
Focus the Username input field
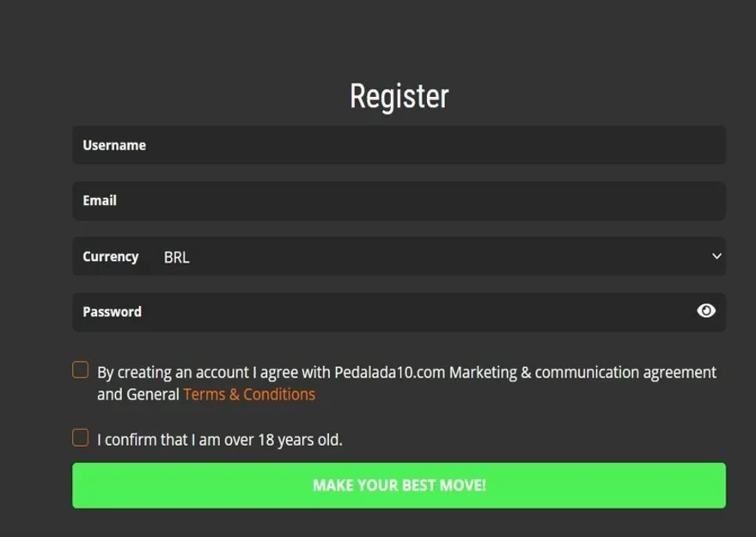(x=430, y=145)
